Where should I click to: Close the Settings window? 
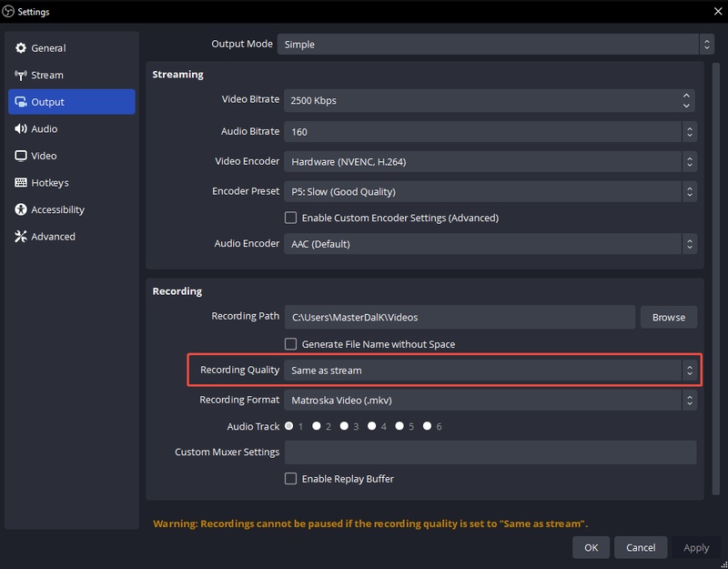point(718,11)
